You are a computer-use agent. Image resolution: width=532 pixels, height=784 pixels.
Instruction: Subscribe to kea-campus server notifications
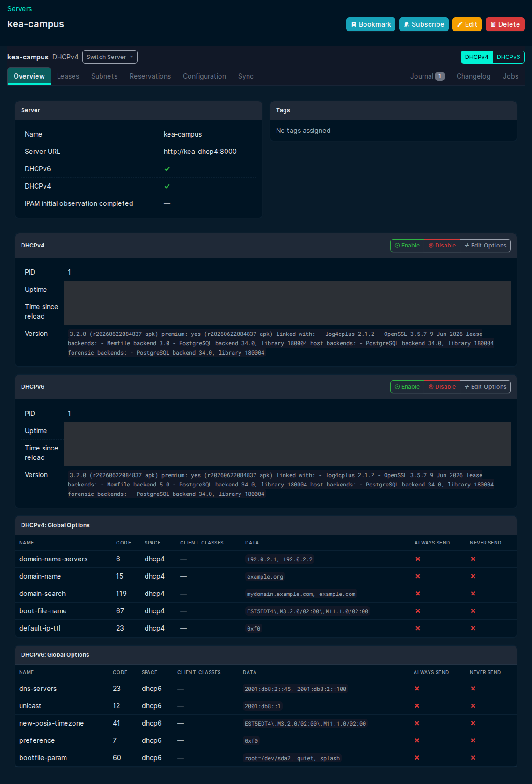[x=424, y=24]
